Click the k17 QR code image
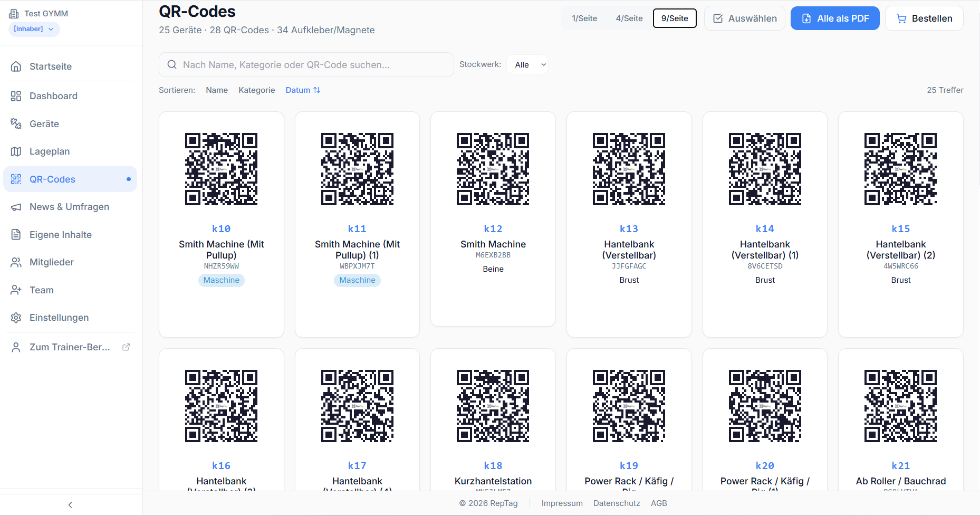980x516 pixels. point(357,406)
